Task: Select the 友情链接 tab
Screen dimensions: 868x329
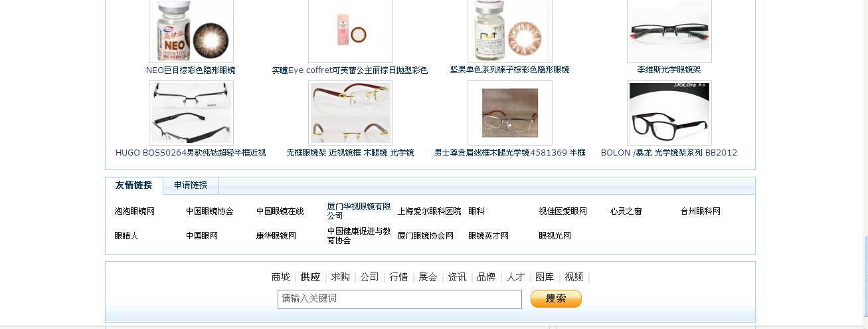Action: [134, 185]
